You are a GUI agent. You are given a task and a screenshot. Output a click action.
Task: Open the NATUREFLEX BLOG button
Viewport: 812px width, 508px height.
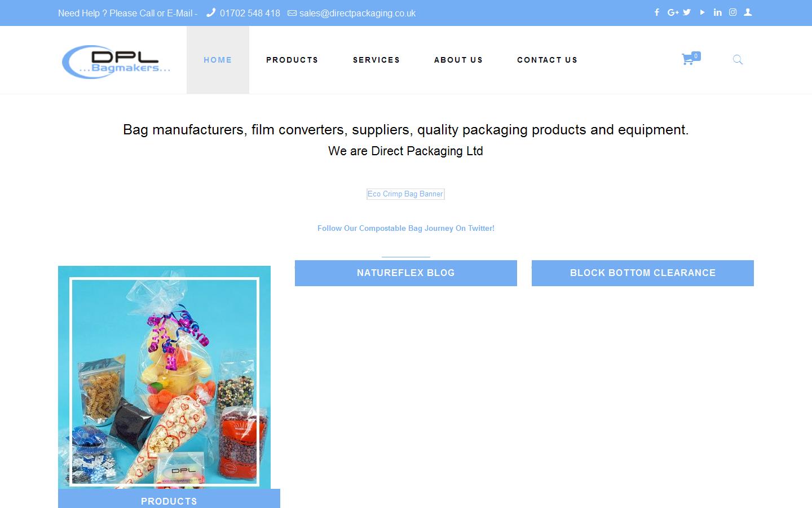(x=406, y=273)
